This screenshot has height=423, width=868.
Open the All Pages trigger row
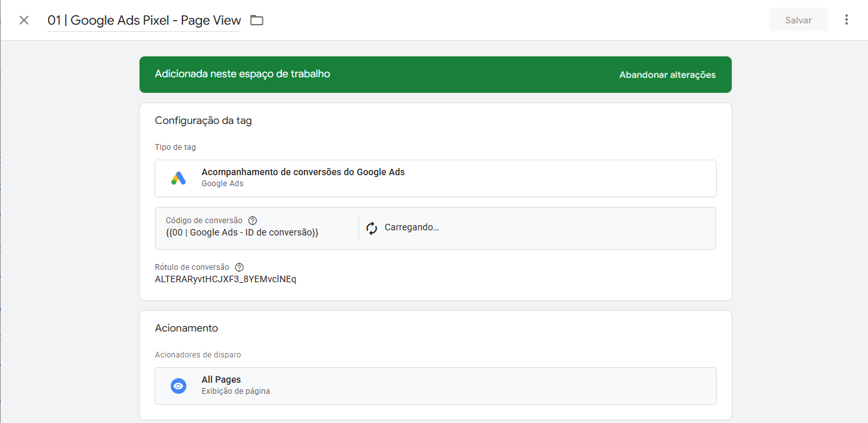click(435, 386)
